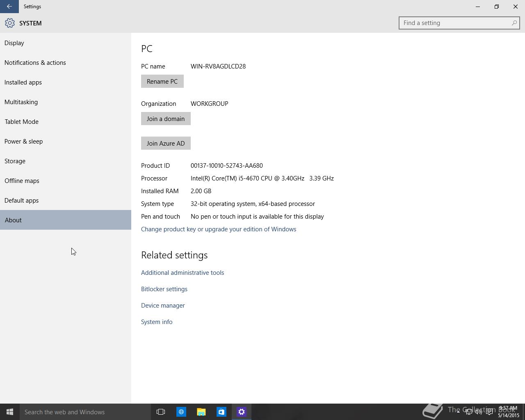The width and height of the screenshot is (525, 420).
Task: Click Join a domain button
Action: point(166,119)
